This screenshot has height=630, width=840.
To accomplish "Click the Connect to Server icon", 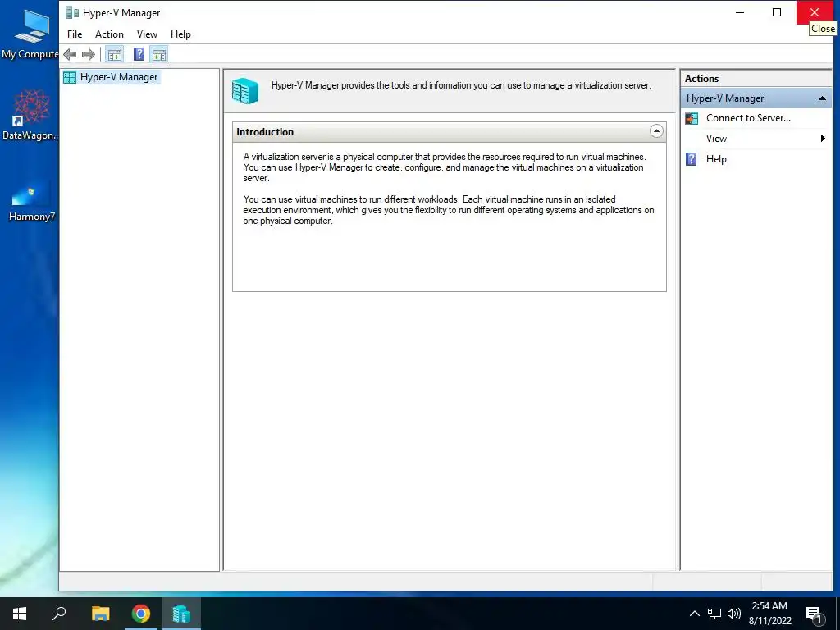I will (692, 118).
